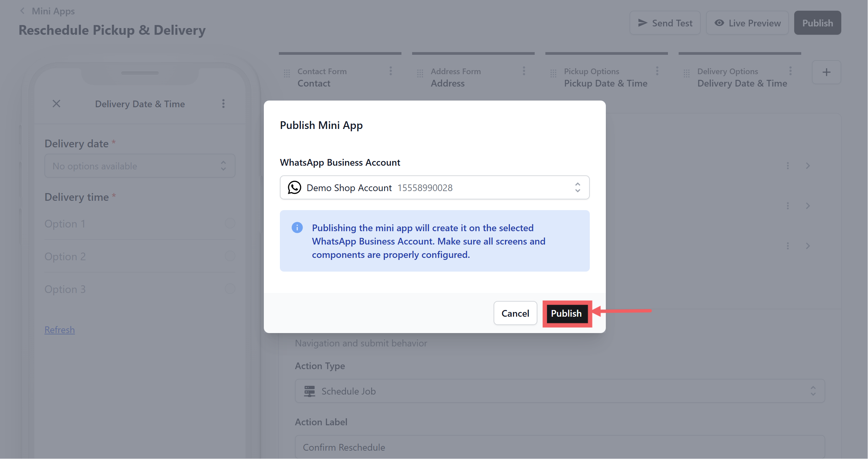Switch to Delivery Date & Time tab
The image size is (868, 459).
pyautogui.click(x=742, y=83)
